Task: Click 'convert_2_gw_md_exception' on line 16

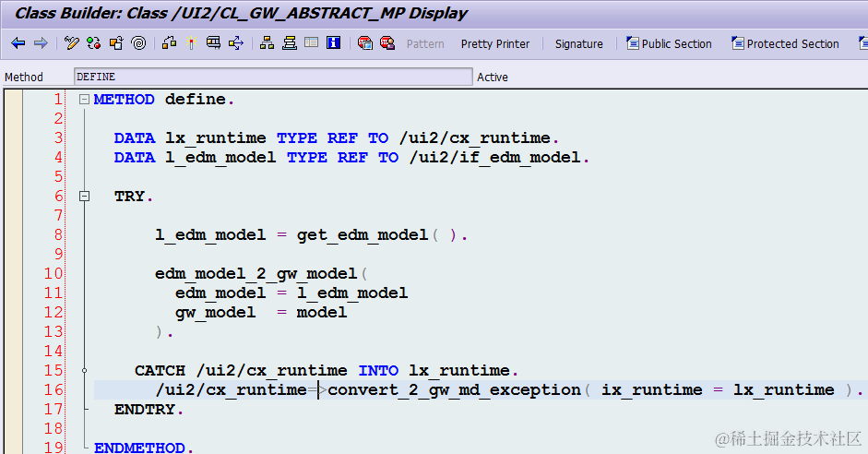Action: tap(455, 389)
